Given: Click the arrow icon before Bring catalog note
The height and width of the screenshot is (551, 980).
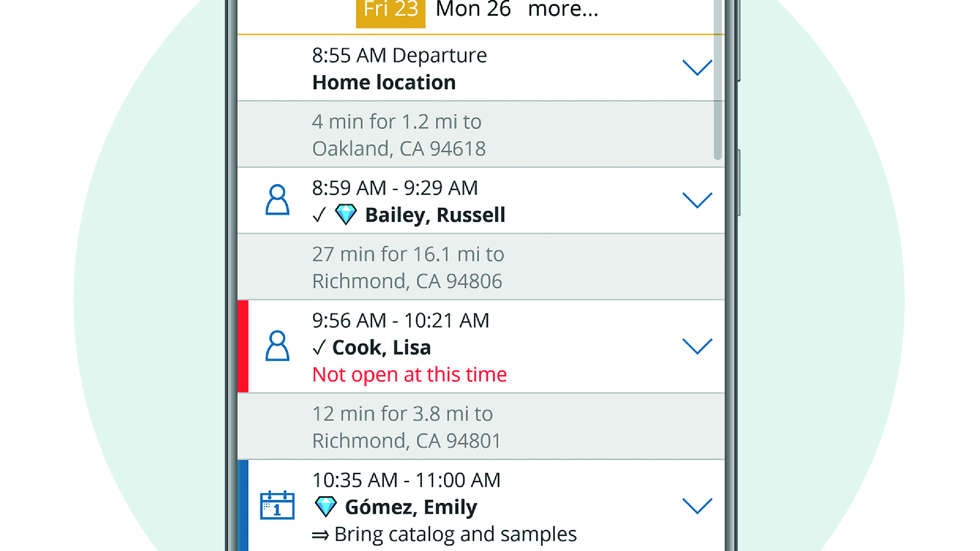Looking at the screenshot, I should click(320, 535).
